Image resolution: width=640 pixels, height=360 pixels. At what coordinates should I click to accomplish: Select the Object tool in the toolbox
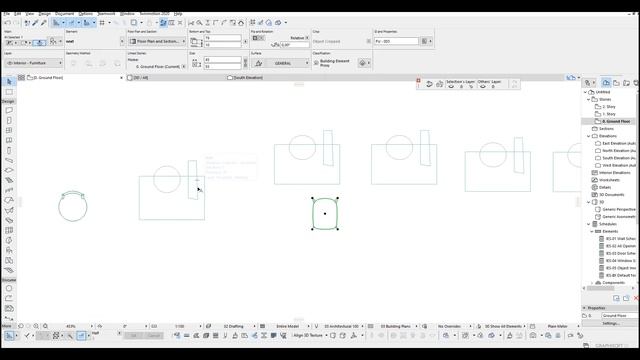point(9,250)
